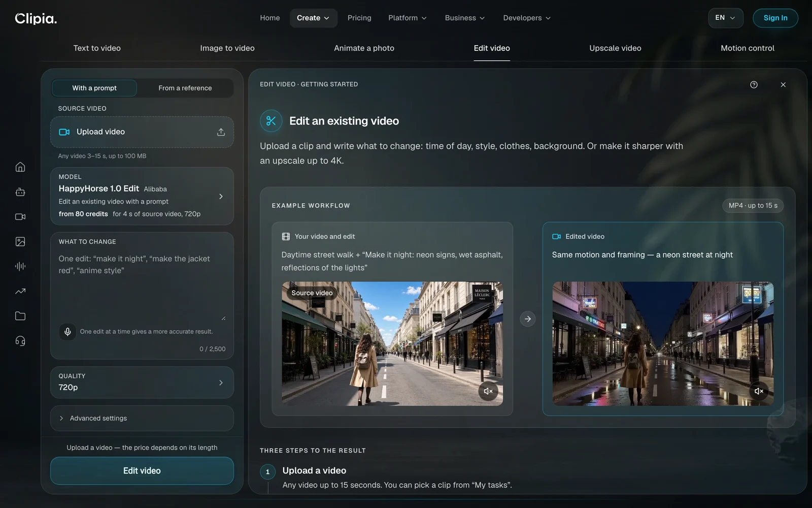This screenshot has width=812, height=508.
Task: Click the microphone voice input icon
Action: click(67, 332)
